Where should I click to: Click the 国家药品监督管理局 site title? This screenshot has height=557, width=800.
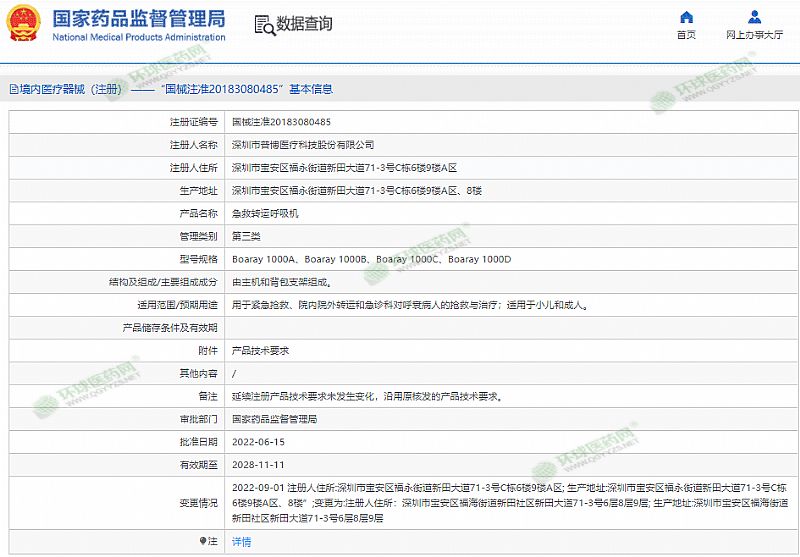coord(138,18)
